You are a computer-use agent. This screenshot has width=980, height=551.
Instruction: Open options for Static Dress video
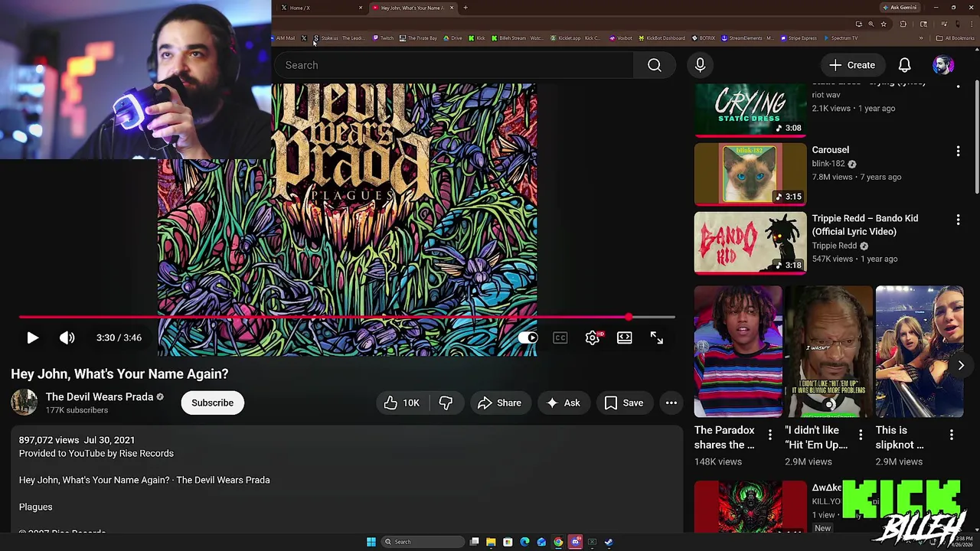pos(958,86)
